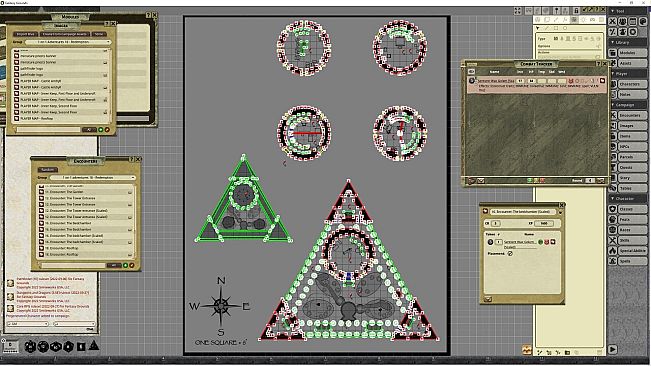Viewport: 651px width, 366px height.
Task: Click the Random button in Encounters window
Action: click(x=48, y=170)
